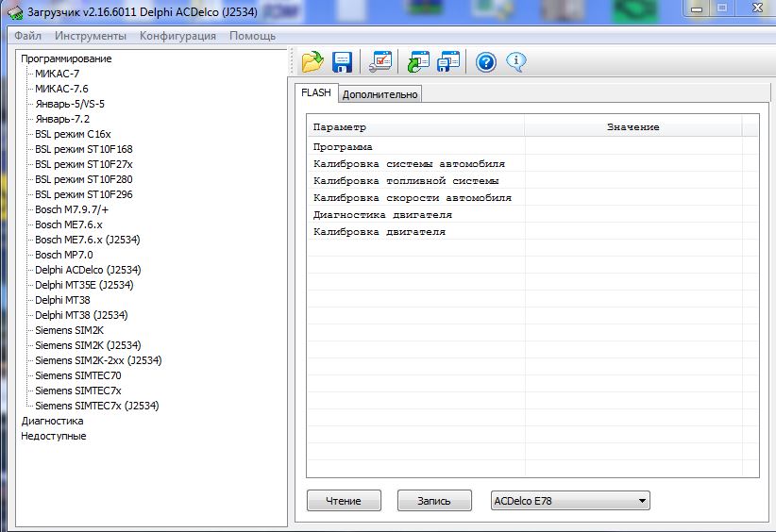Screen dimensions: 776x532
Task: Select Bosch ME7.6.x (J2534)
Action: coord(88,240)
